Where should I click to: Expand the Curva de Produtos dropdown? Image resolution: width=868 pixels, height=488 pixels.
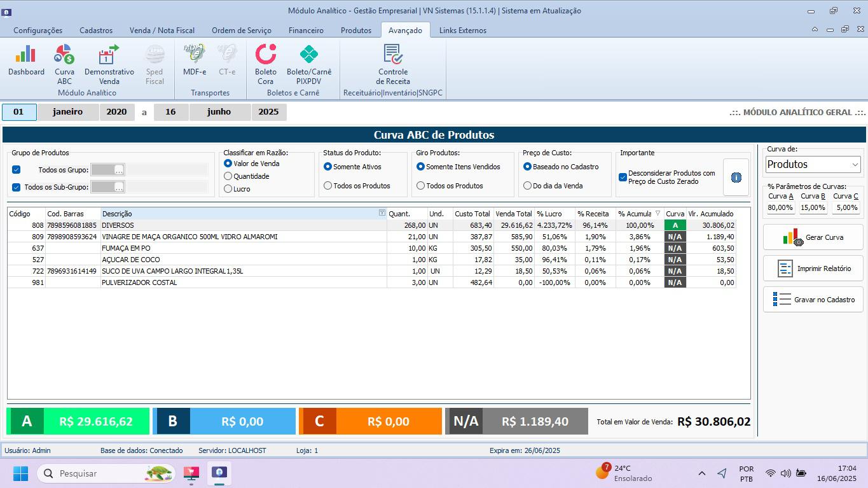pos(855,165)
